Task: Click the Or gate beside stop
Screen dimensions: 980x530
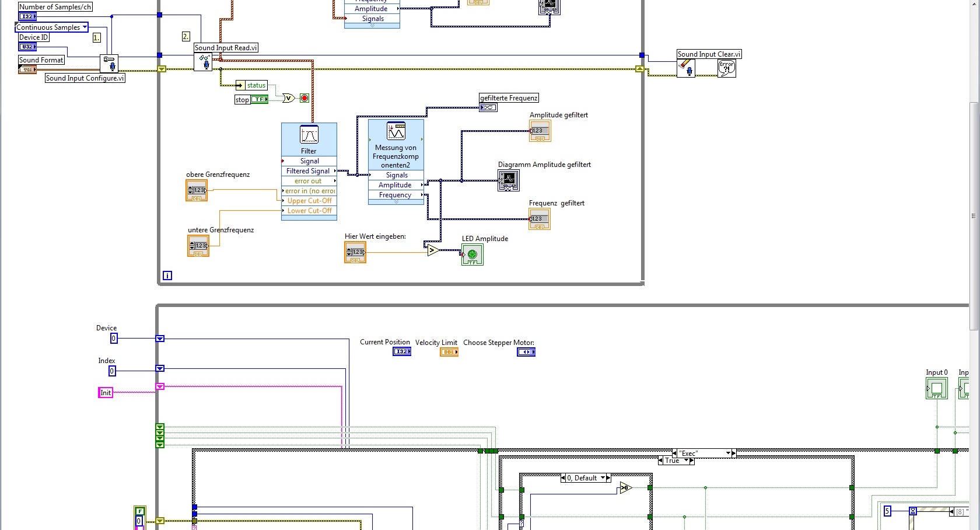Action: point(289,98)
